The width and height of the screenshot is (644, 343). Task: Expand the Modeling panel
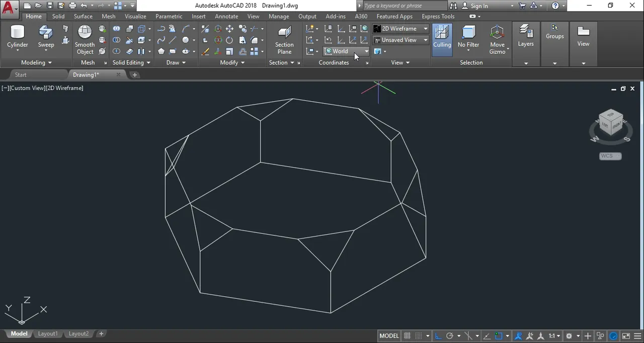click(36, 62)
